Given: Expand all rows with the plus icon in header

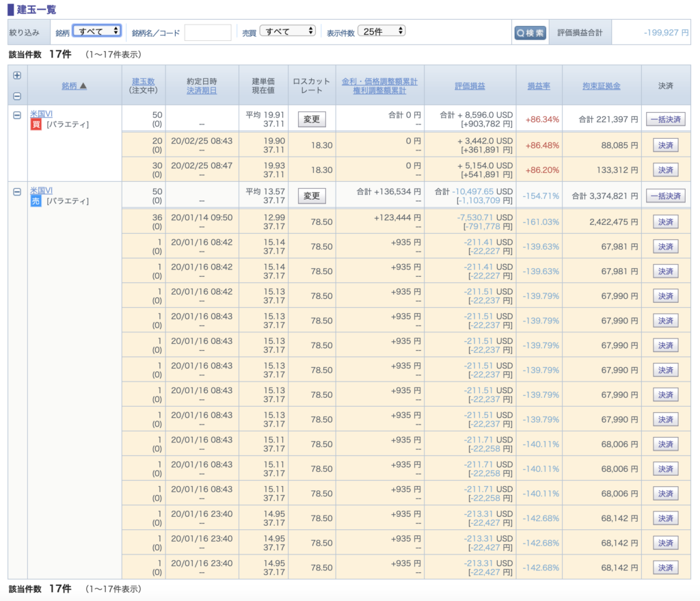Looking at the screenshot, I should click(x=17, y=75).
